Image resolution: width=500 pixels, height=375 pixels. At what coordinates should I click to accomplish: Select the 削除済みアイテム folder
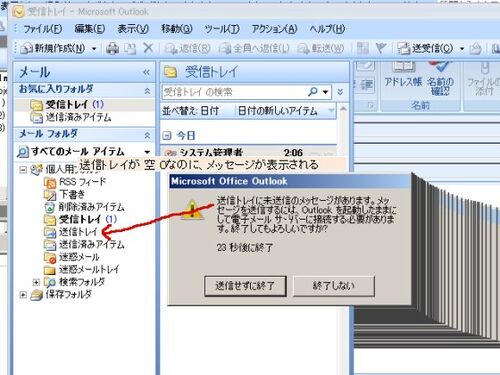92,207
